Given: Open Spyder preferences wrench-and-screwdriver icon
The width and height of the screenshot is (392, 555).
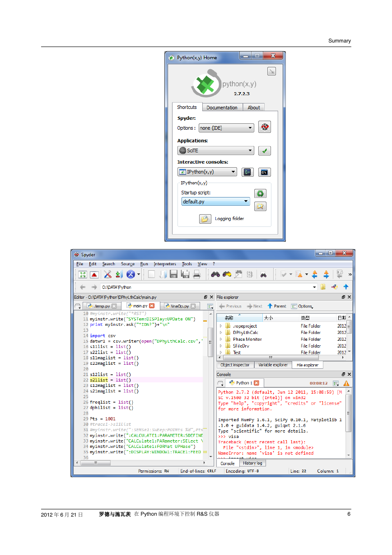Looking at the screenshot, I should coord(107,274).
